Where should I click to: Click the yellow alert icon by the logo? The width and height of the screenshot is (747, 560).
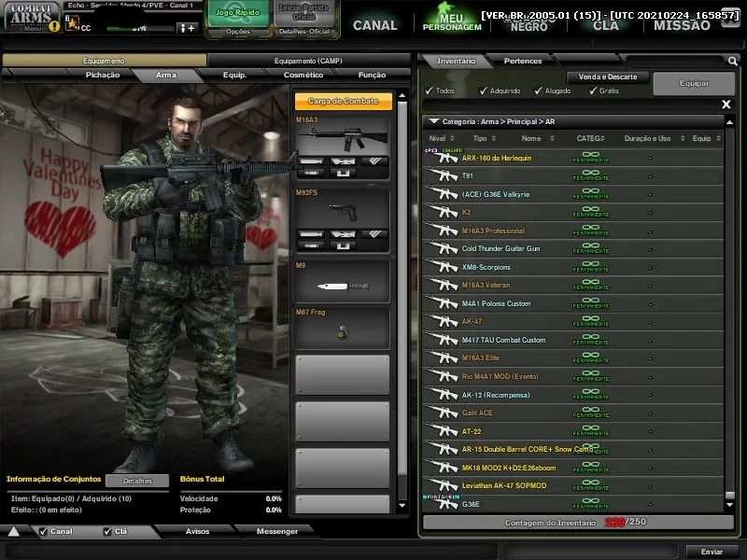pos(54,26)
